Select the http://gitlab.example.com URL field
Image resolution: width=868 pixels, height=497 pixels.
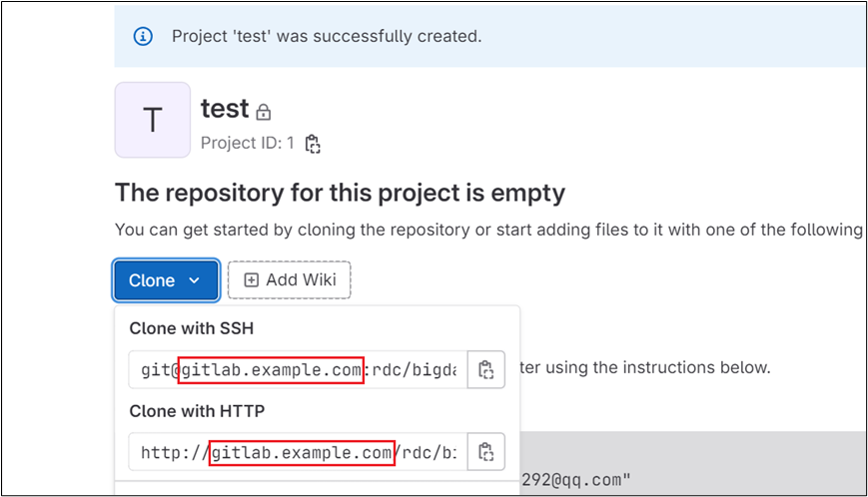299,452
